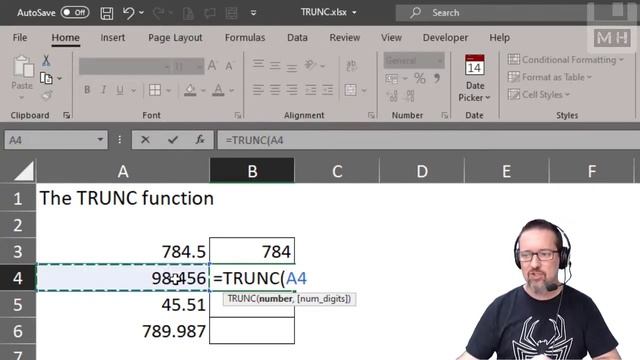Click the Cut scissors icon
Image resolution: width=640 pixels, height=360 pixels.
coord(46,61)
